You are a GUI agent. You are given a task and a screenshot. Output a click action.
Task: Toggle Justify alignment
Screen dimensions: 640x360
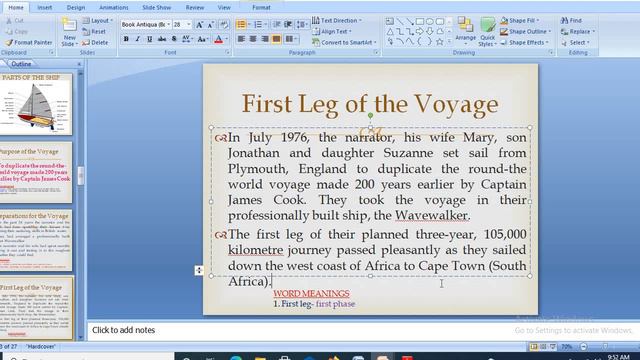pos(277,39)
